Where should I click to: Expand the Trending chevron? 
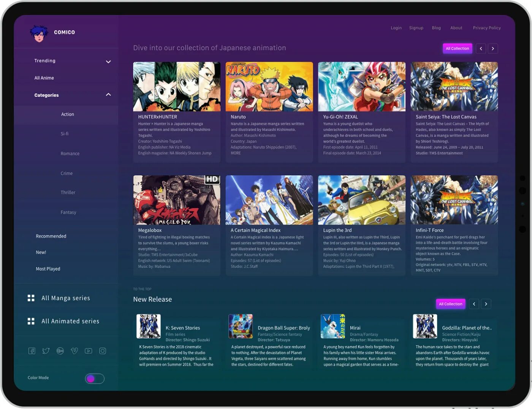108,62
